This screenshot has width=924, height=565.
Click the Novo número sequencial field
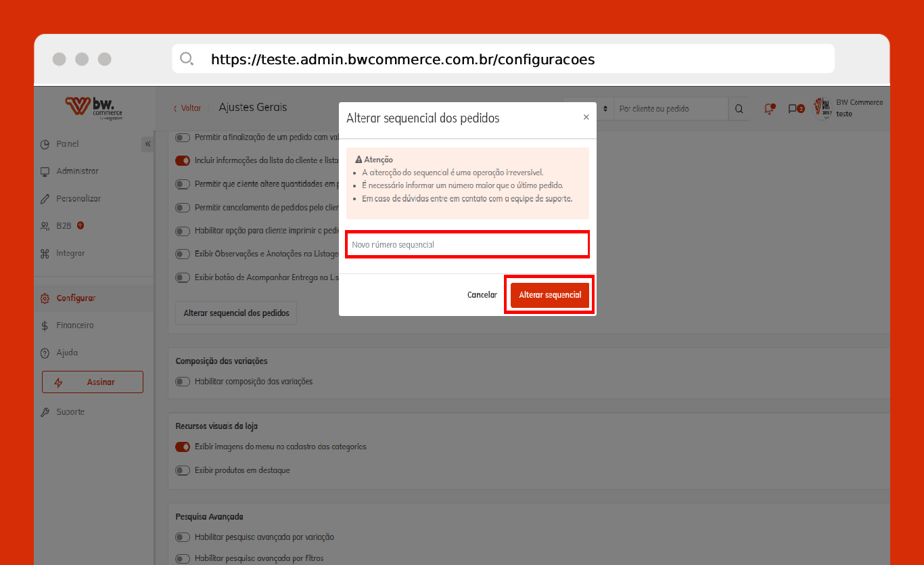click(x=467, y=244)
